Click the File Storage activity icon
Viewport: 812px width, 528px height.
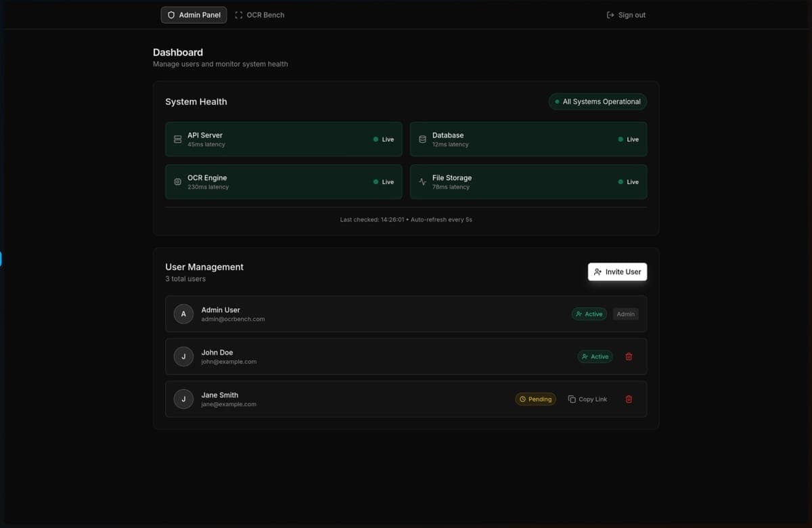(422, 182)
